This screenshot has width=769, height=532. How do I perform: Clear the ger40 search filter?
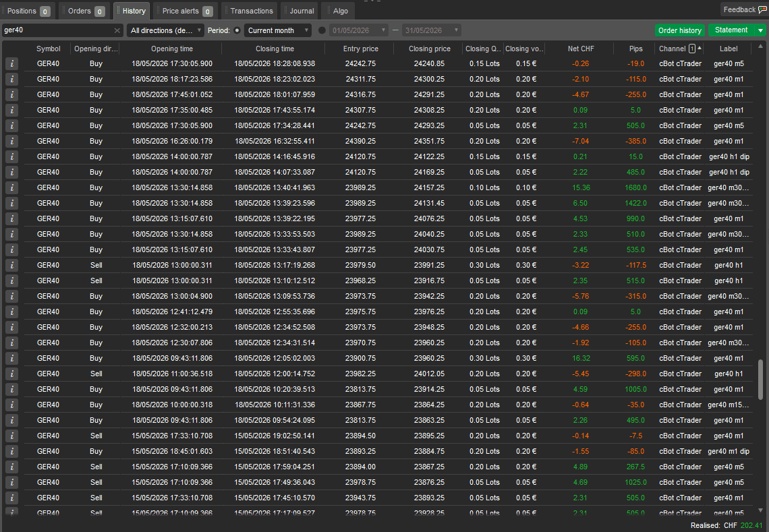click(117, 30)
